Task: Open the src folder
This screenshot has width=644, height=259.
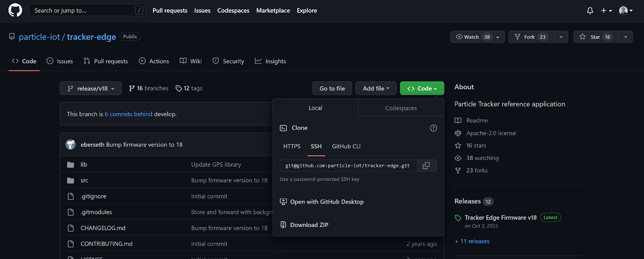Action: [84, 181]
